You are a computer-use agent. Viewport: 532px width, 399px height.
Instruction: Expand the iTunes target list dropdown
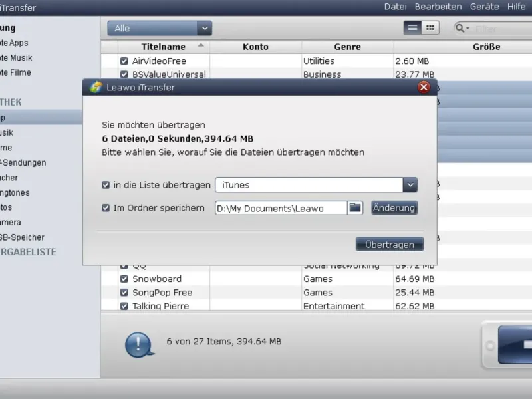(x=410, y=185)
